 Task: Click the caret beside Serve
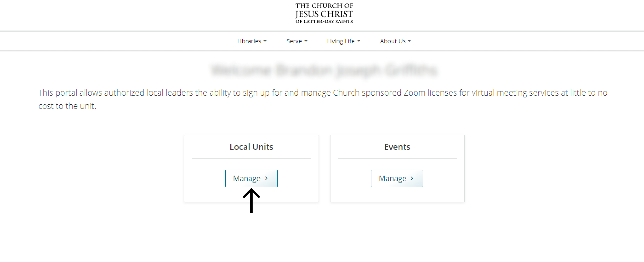tap(306, 41)
